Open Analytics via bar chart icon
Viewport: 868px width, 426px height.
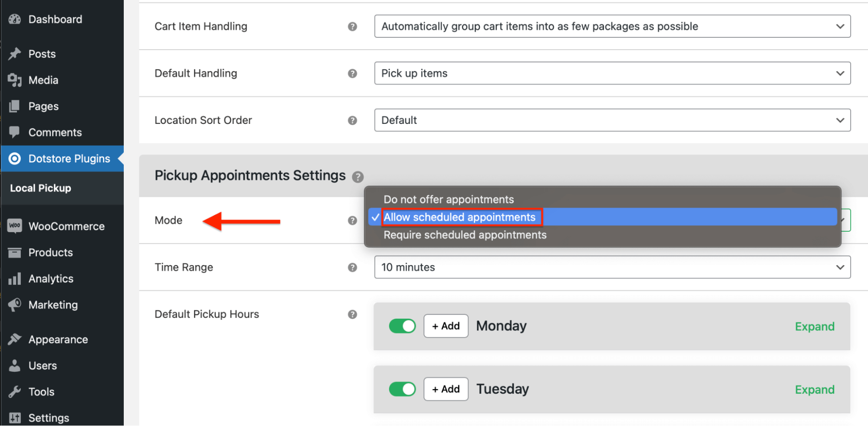pos(14,278)
